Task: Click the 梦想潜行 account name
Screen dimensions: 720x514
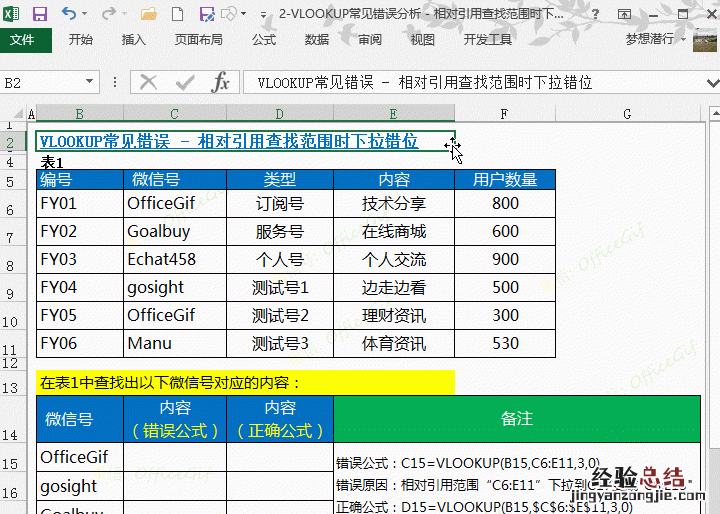Action: pos(649,40)
